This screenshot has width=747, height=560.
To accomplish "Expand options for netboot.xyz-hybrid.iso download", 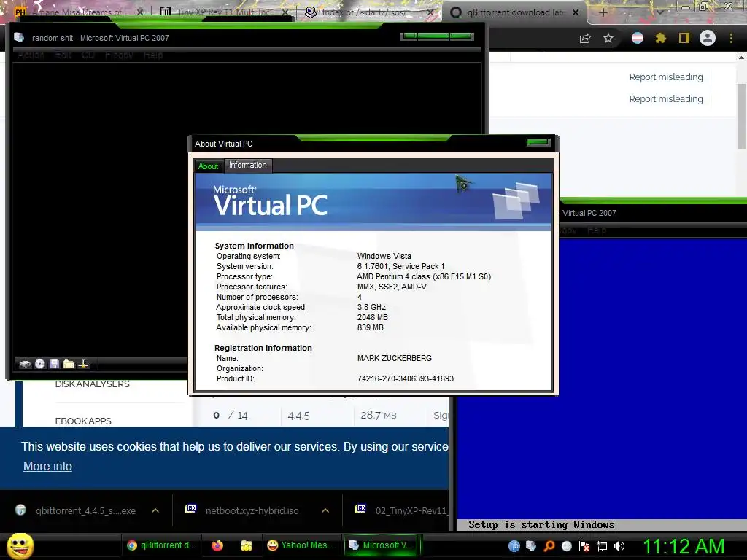I will 325,510.
